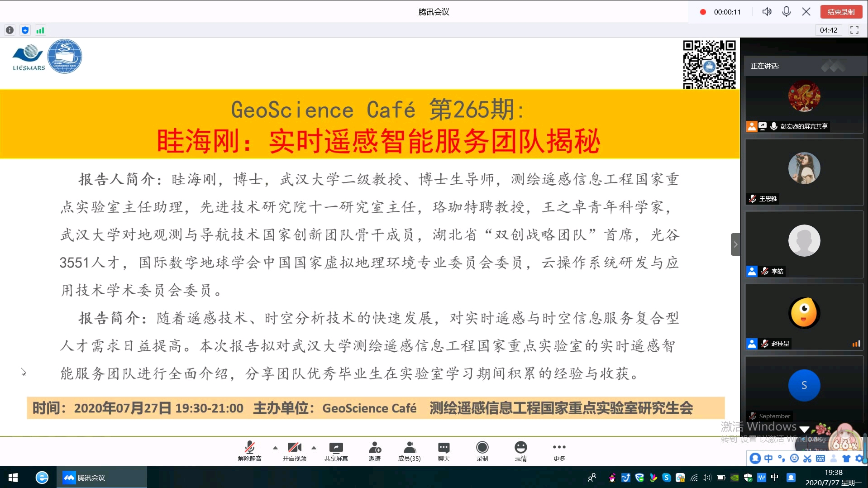Open the IME soft keyboard button
868x488 pixels.
point(820,459)
